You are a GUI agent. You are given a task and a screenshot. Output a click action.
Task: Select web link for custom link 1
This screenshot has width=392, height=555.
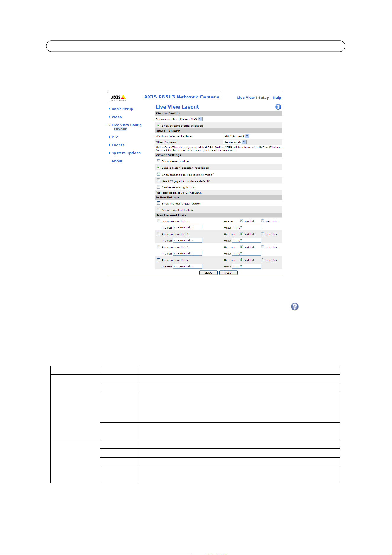tap(263, 221)
